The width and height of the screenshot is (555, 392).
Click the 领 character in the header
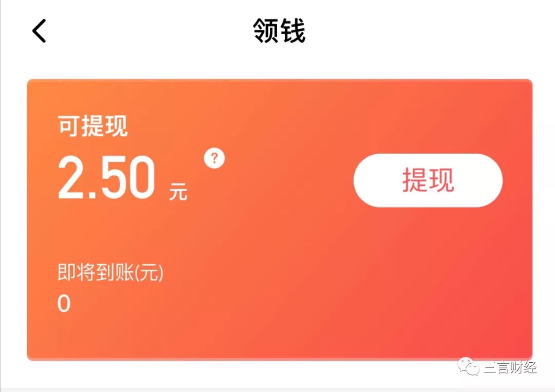[266, 31]
